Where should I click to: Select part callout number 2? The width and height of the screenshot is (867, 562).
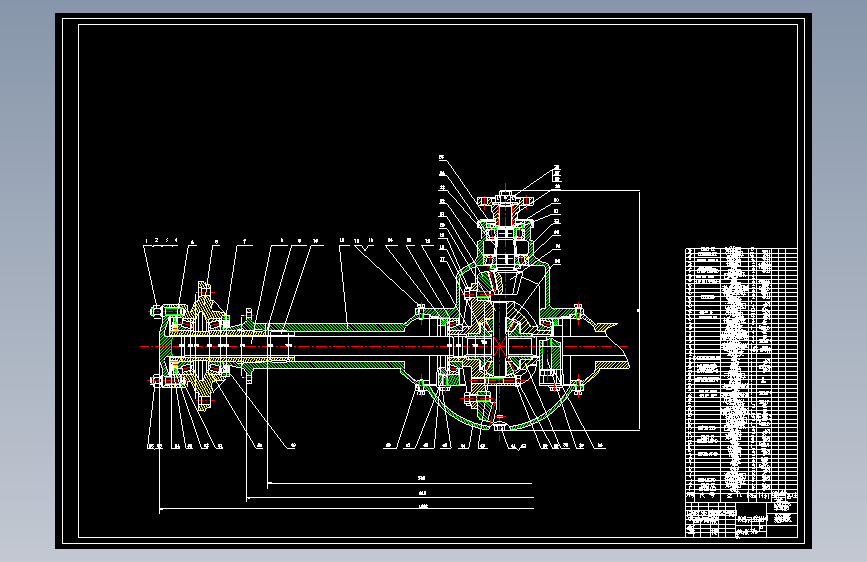click(156, 240)
